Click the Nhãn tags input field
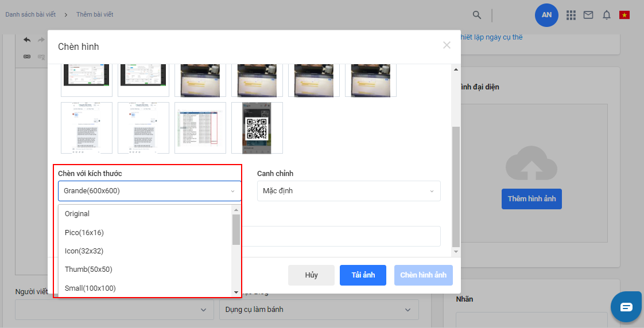Screen dimensions: 644x328 pos(532,320)
